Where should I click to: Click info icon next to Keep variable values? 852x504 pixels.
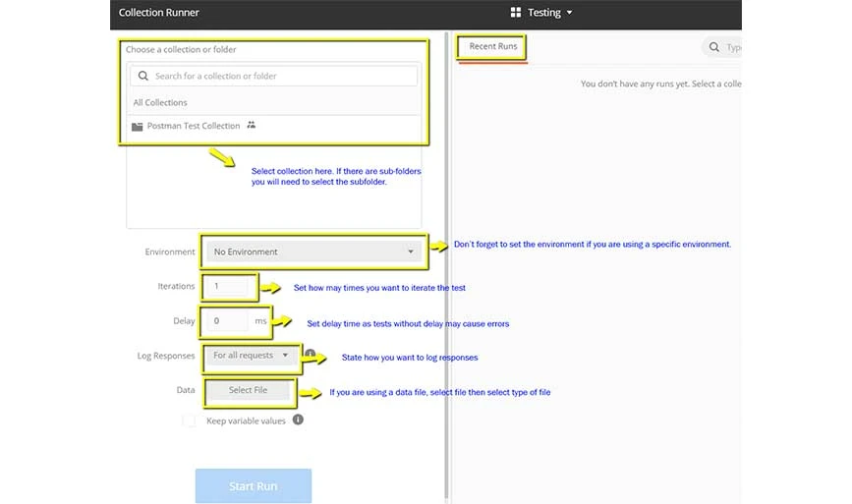pos(298,420)
